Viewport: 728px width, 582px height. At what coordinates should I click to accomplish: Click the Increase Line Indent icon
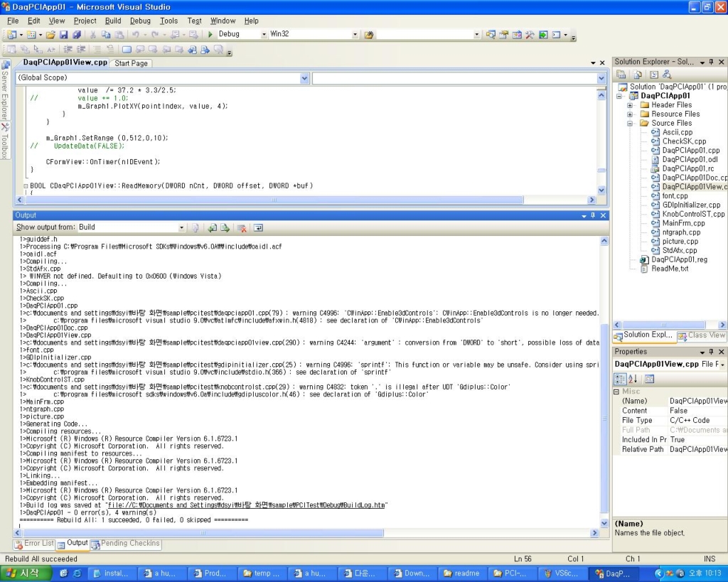click(x=81, y=49)
